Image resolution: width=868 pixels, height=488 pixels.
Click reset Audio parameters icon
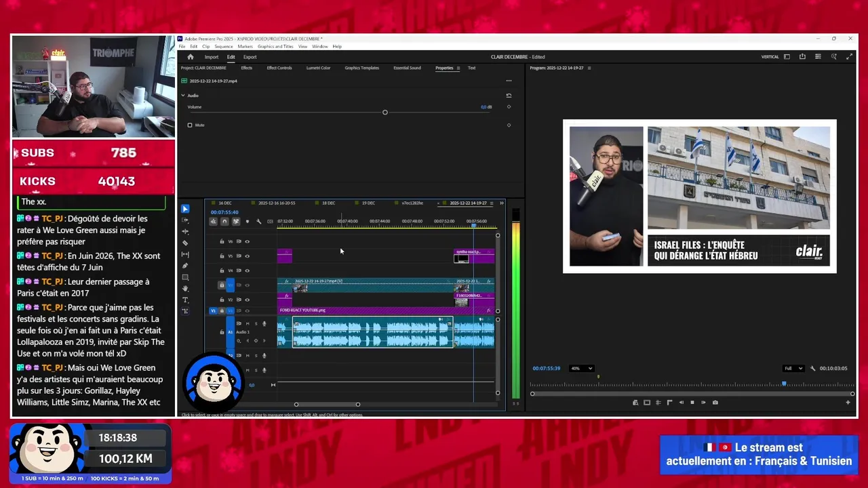pyautogui.click(x=509, y=96)
